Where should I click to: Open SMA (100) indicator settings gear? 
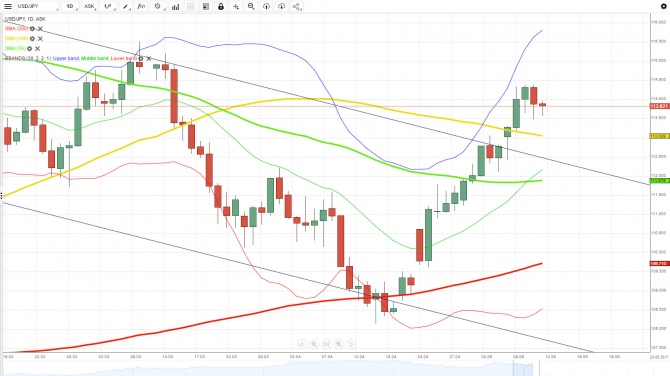(32, 38)
